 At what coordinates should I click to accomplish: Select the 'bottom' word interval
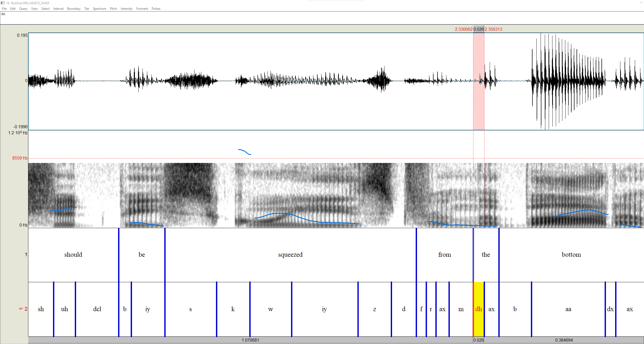coord(571,254)
